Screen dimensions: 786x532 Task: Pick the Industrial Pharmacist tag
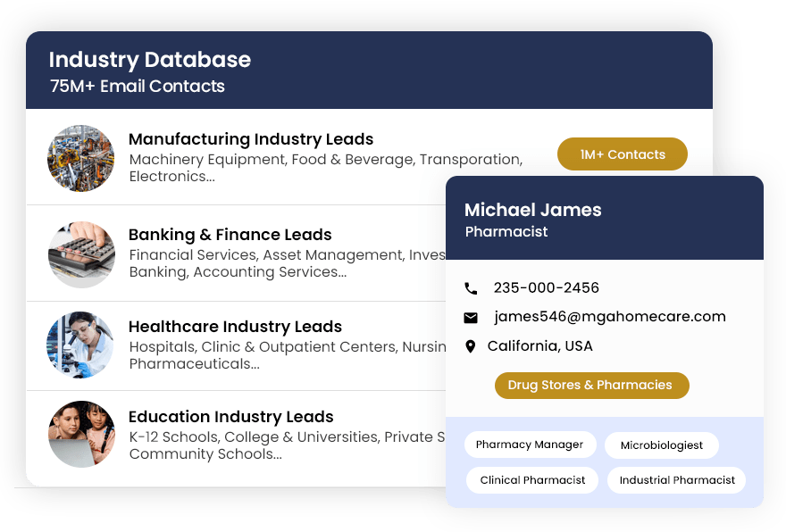677,480
